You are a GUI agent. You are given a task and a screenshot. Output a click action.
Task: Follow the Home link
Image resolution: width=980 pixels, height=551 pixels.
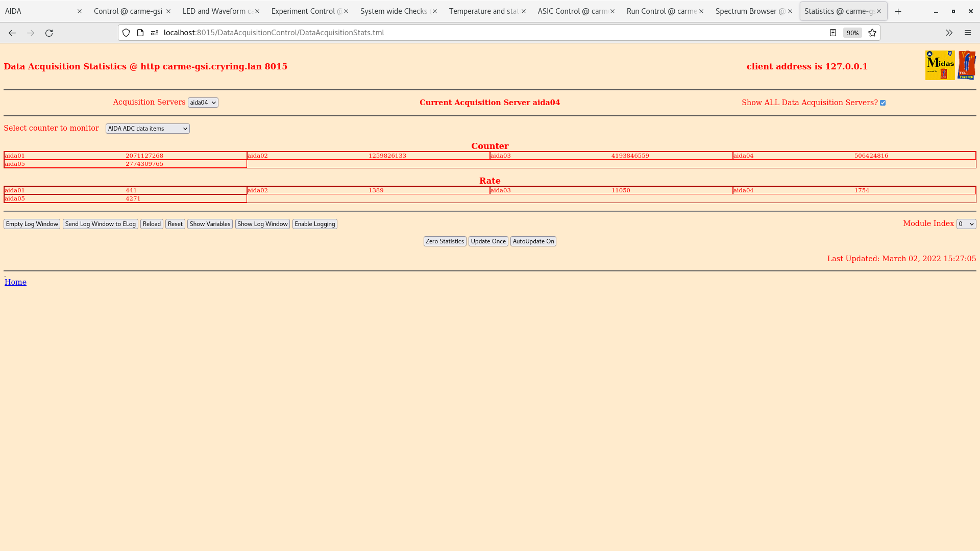click(15, 282)
